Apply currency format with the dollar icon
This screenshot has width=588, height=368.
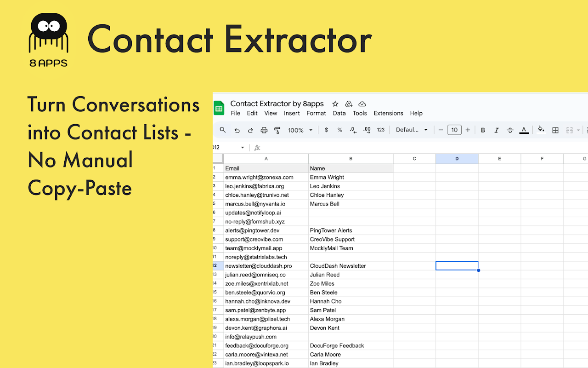tap(326, 130)
